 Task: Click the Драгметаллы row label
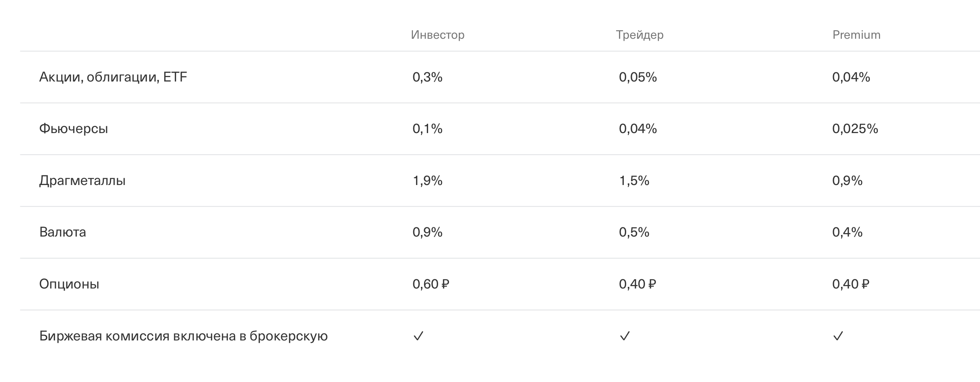coord(82,181)
